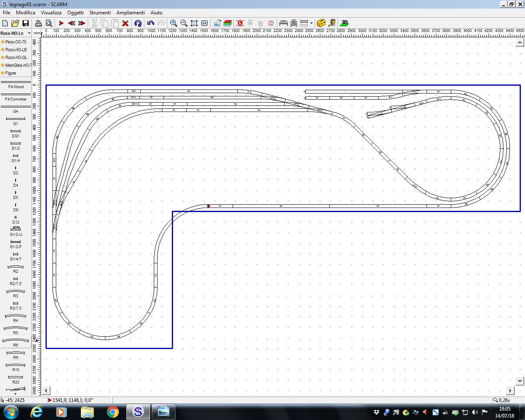Click the Zoom in magnifier
Screen dimensions: 525x420
click(x=173, y=23)
